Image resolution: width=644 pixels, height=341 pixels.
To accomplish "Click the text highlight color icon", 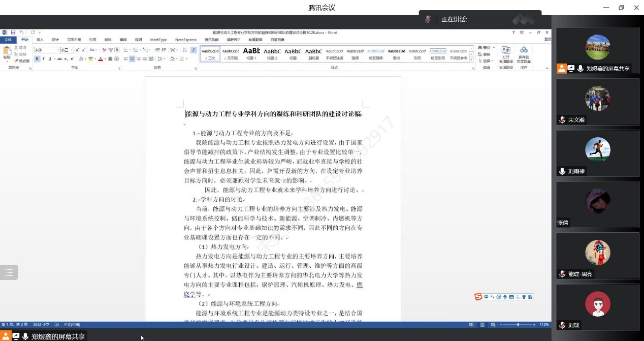I will 90,59.
